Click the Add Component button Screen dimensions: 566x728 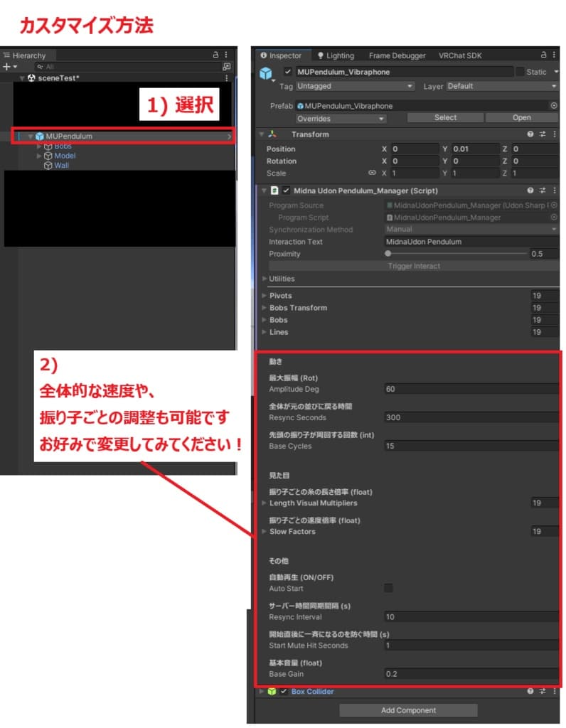408,710
